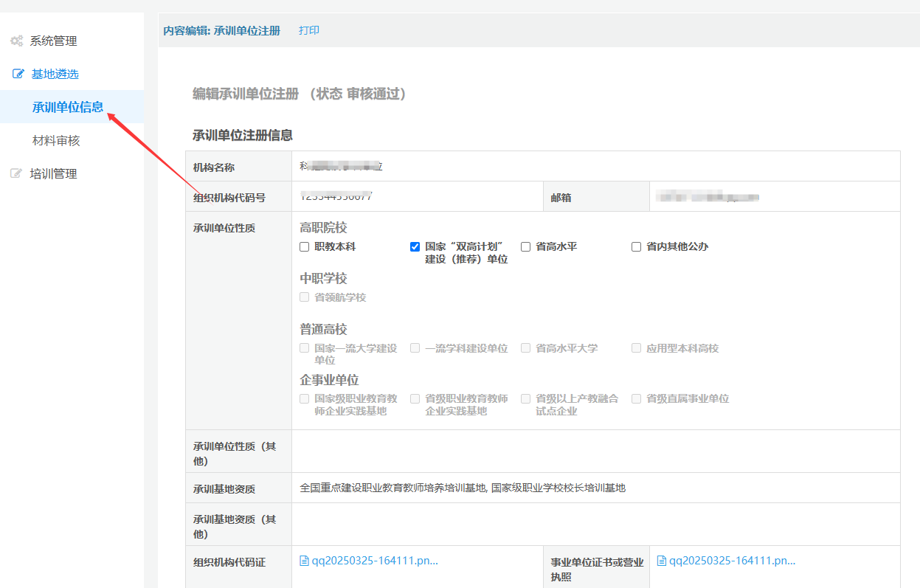Check the 职教本科 checkbox

(305, 247)
